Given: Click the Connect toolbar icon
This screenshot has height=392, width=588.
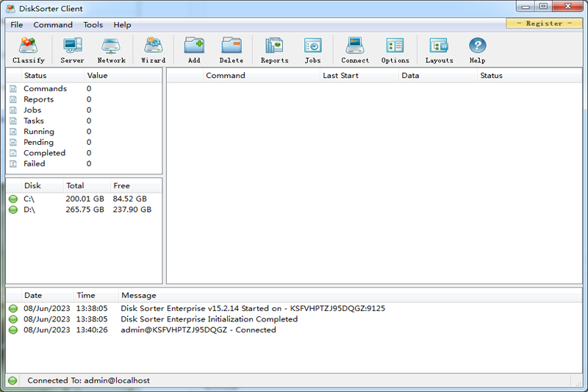Looking at the screenshot, I should (355, 50).
